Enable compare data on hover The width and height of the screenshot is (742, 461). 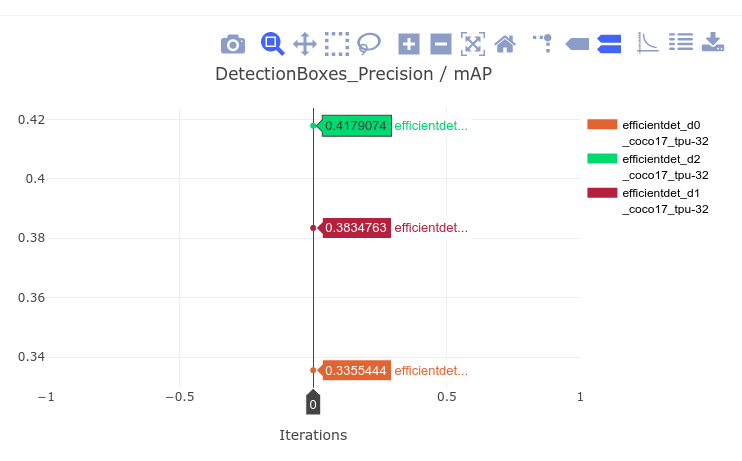pyautogui.click(x=609, y=43)
